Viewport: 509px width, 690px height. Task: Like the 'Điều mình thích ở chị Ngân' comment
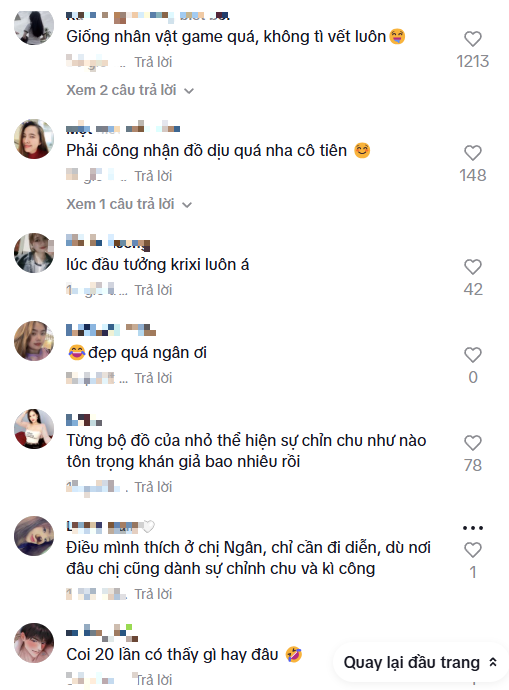point(472,550)
